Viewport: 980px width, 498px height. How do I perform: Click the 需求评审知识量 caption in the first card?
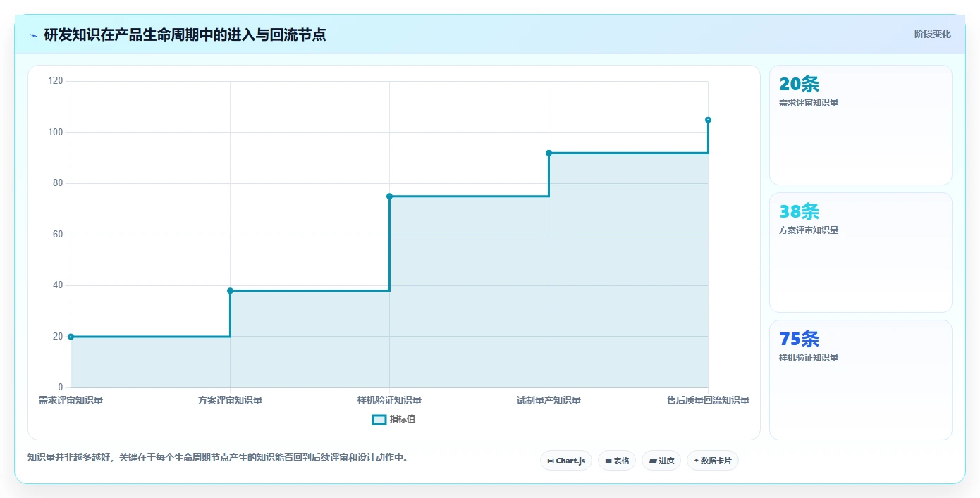[x=809, y=102]
